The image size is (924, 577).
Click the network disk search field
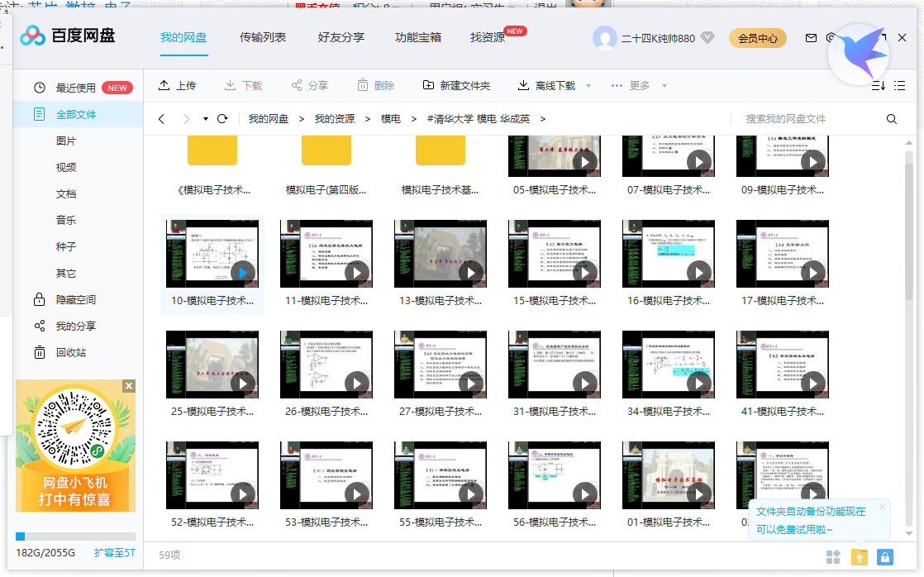[x=806, y=119]
